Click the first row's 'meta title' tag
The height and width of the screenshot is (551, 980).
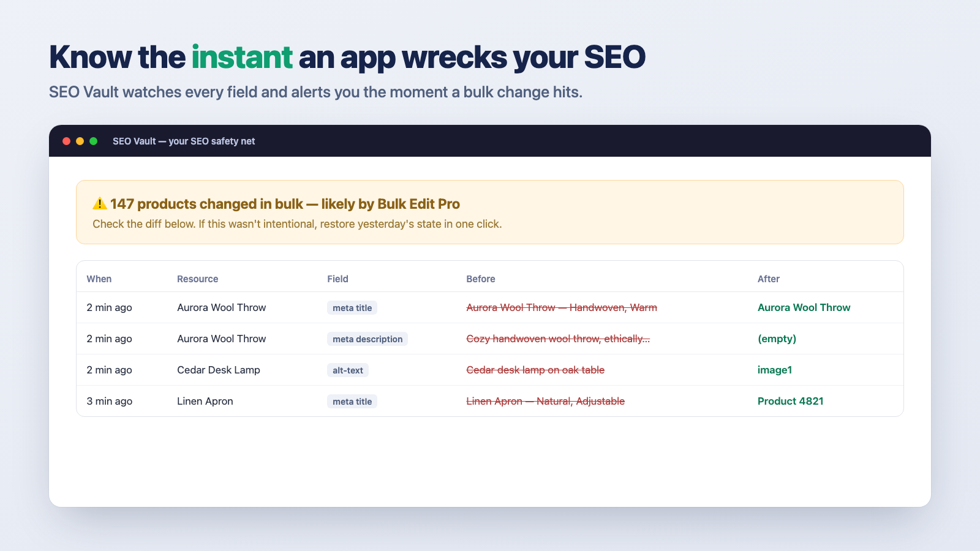(x=352, y=308)
